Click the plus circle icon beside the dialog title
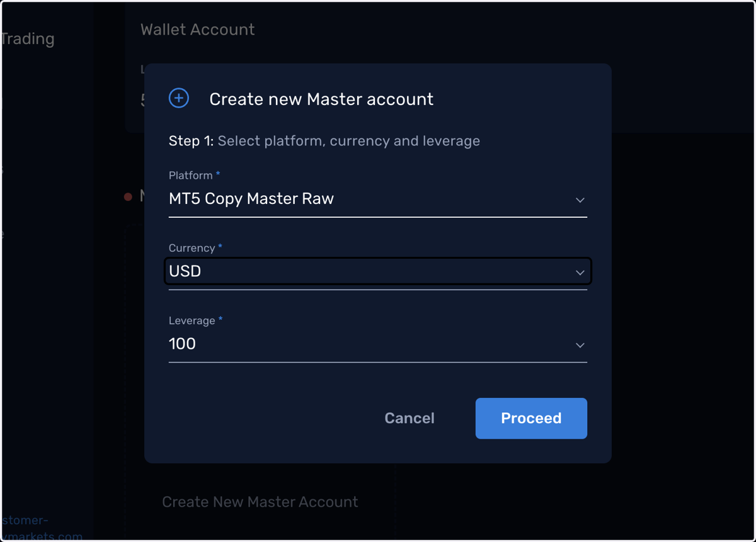 179,98
